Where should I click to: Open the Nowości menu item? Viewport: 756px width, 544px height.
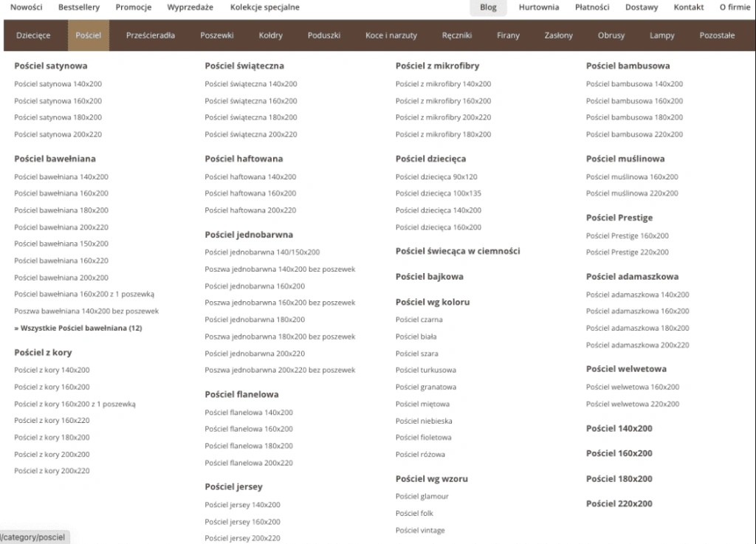27,7
